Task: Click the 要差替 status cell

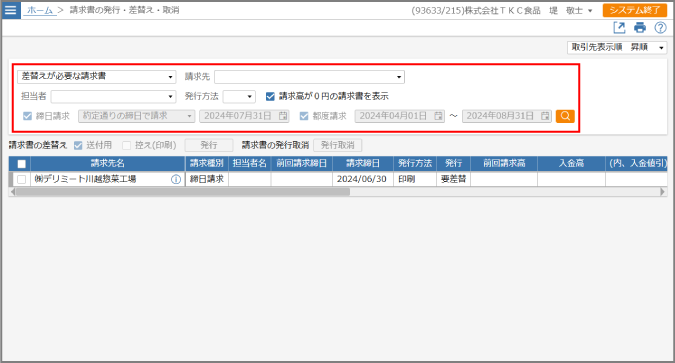Action: click(454, 179)
